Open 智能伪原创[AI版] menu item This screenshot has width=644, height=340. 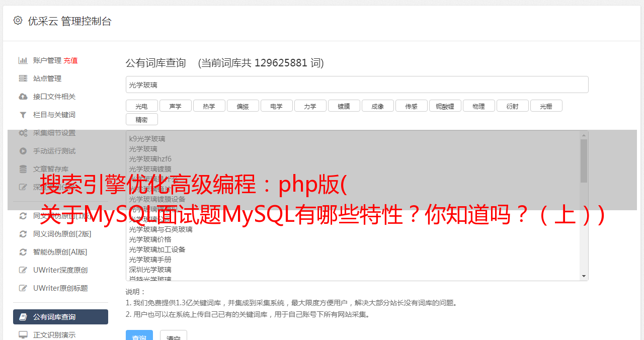60,252
